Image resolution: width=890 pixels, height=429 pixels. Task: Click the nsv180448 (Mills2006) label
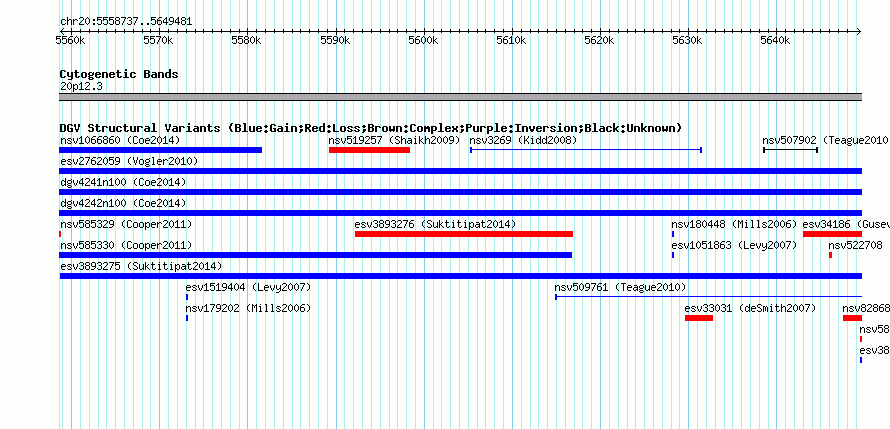[x=734, y=224]
